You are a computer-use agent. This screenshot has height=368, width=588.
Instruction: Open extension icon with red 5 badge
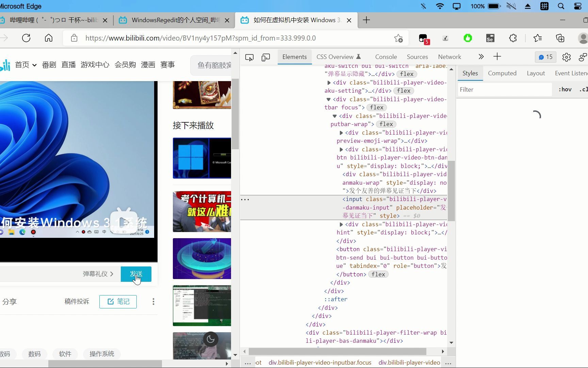coord(424,39)
